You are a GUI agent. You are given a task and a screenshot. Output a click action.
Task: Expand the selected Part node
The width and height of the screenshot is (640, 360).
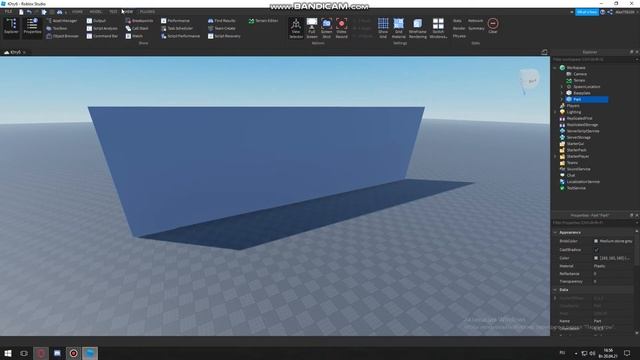(562, 99)
